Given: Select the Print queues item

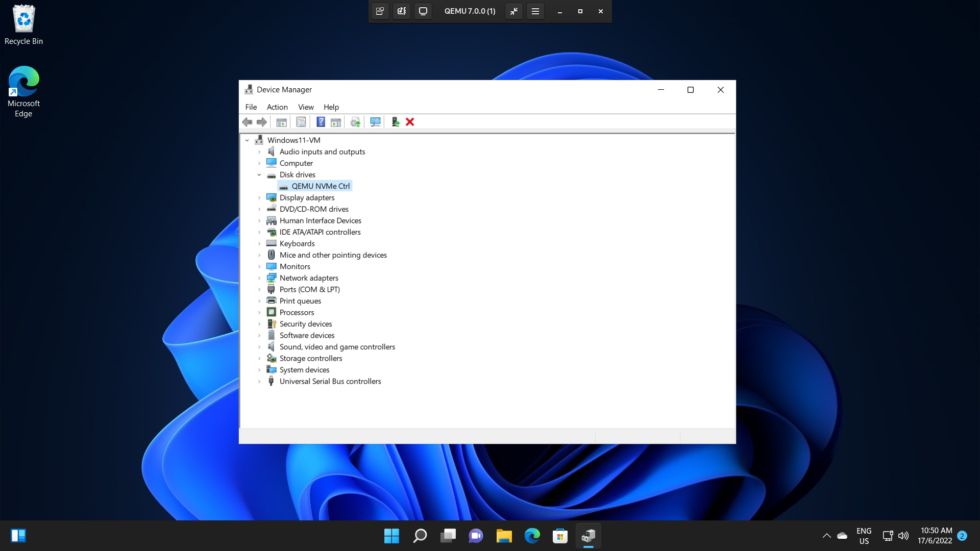Looking at the screenshot, I should (300, 301).
